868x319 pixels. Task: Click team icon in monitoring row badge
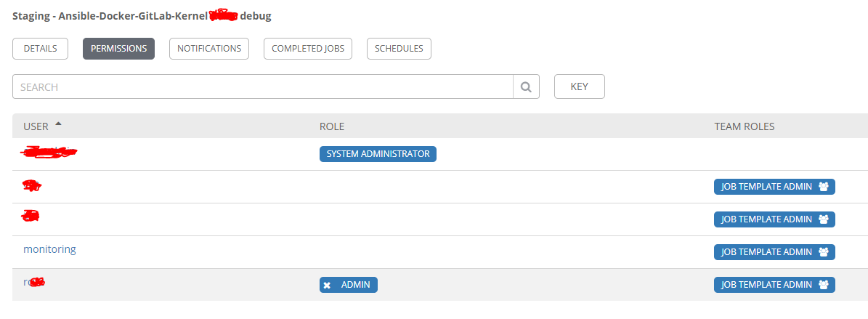pyautogui.click(x=823, y=252)
